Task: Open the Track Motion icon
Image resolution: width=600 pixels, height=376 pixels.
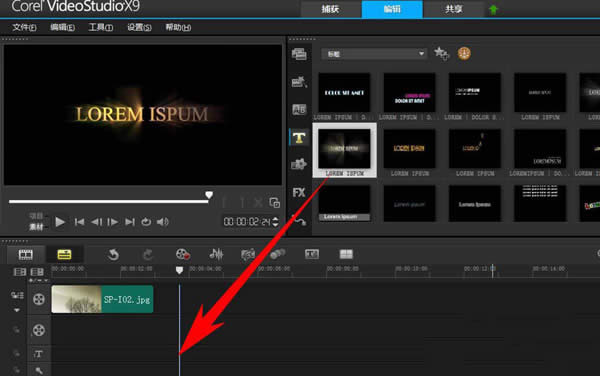Action: [x=277, y=254]
